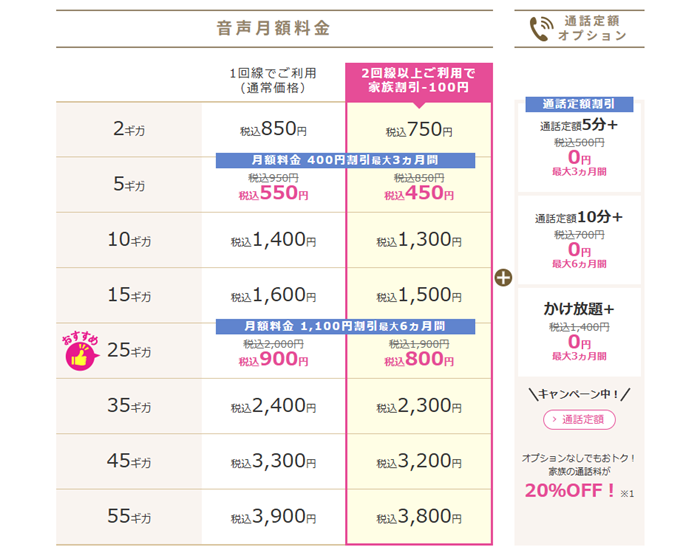Choose the かけ放題+ option card
This screenshot has height=550, width=700.
click(x=579, y=332)
